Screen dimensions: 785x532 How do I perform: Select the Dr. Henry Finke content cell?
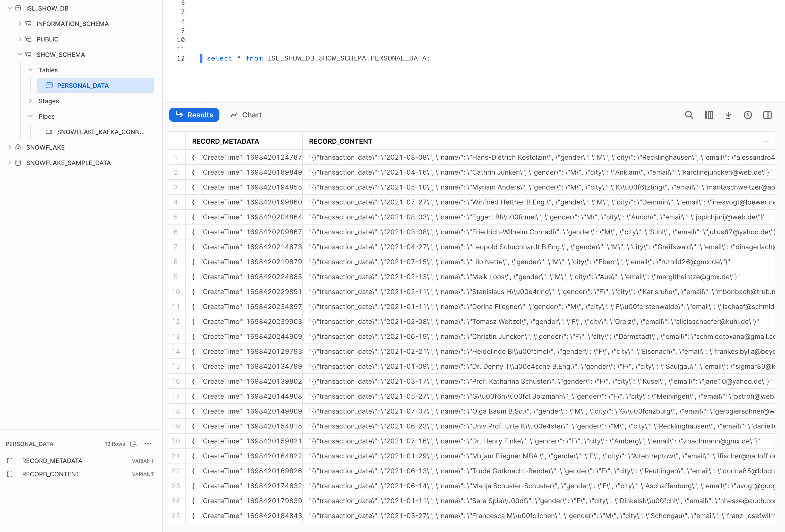click(x=539, y=441)
